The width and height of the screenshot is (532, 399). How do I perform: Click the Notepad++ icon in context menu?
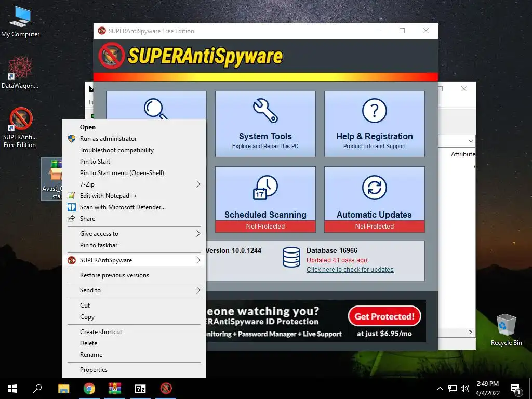pos(71,196)
